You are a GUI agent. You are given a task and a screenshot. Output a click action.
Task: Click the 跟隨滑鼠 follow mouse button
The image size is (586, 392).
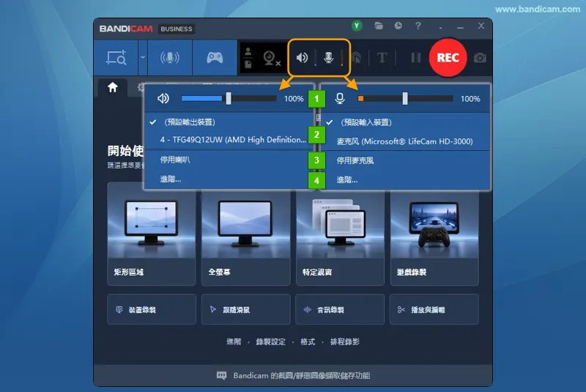pos(245,309)
